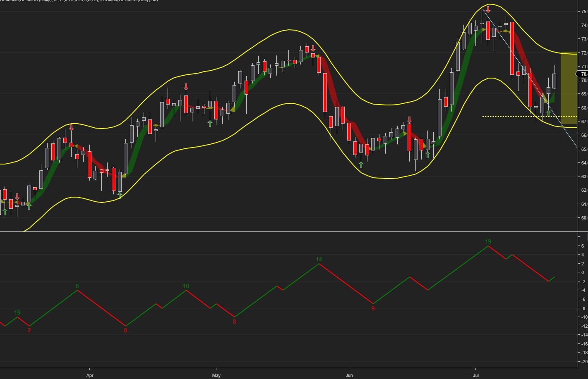Select the Jun label on the date axis

pyautogui.click(x=349, y=375)
